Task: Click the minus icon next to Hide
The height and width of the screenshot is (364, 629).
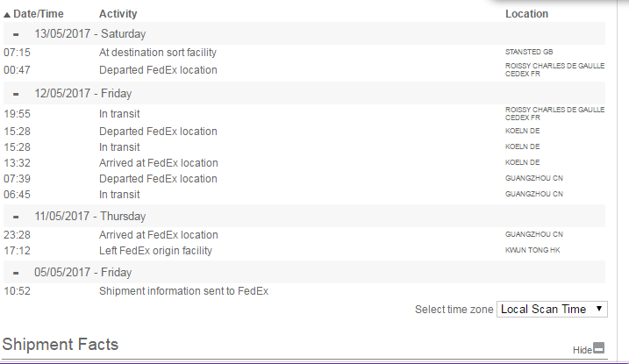Action: pos(599,348)
